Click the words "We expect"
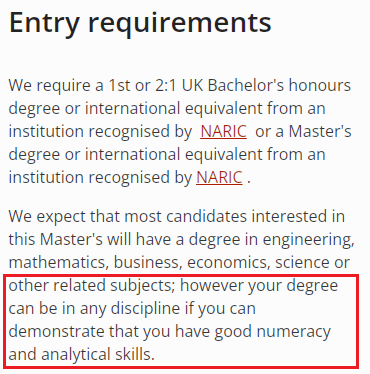The image size is (370, 374). [x=47, y=217]
